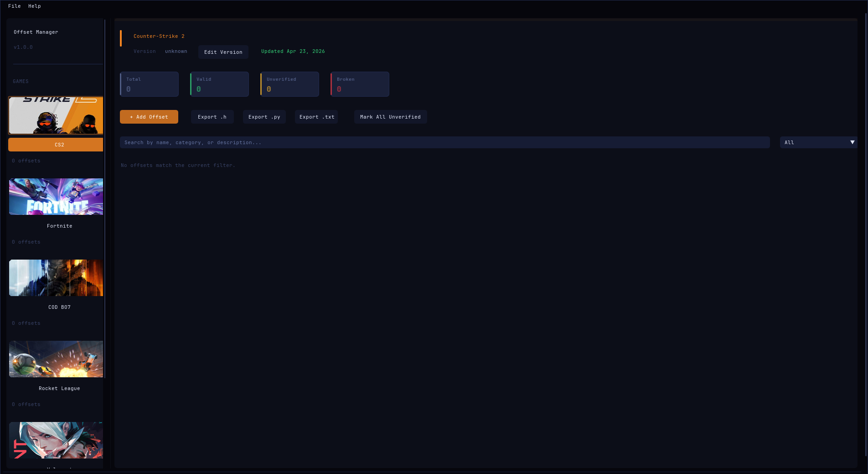The image size is (868, 474).
Task: Click Mark All Unverified
Action: (390, 117)
